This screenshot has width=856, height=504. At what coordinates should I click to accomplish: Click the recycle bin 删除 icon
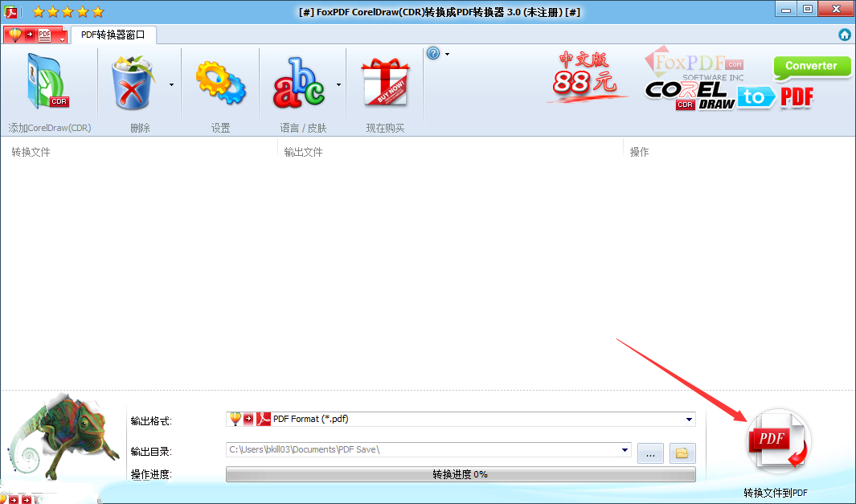pos(133,83)
